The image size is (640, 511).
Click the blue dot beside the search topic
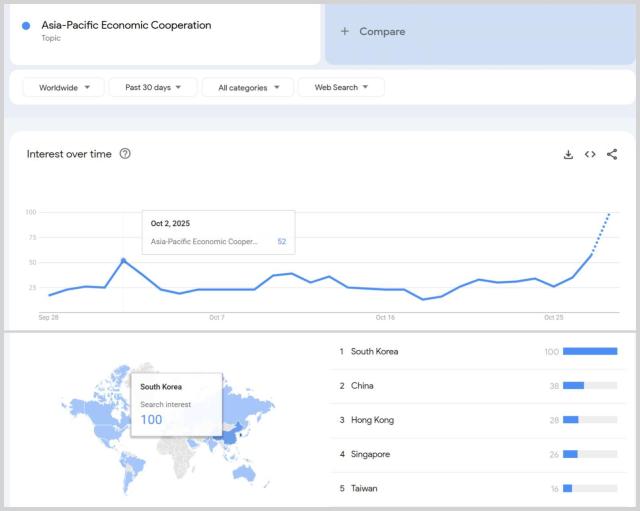(26, 26)
